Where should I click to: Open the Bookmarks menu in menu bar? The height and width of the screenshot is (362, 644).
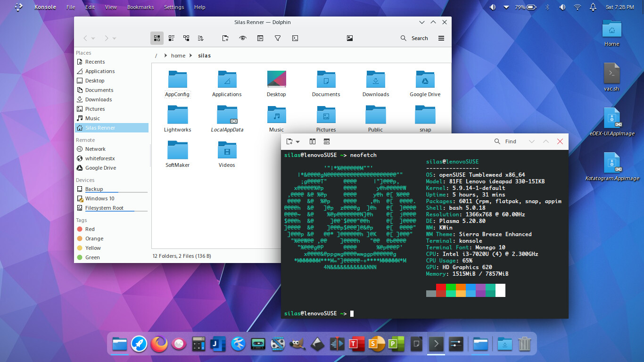(x=140, y=7)
